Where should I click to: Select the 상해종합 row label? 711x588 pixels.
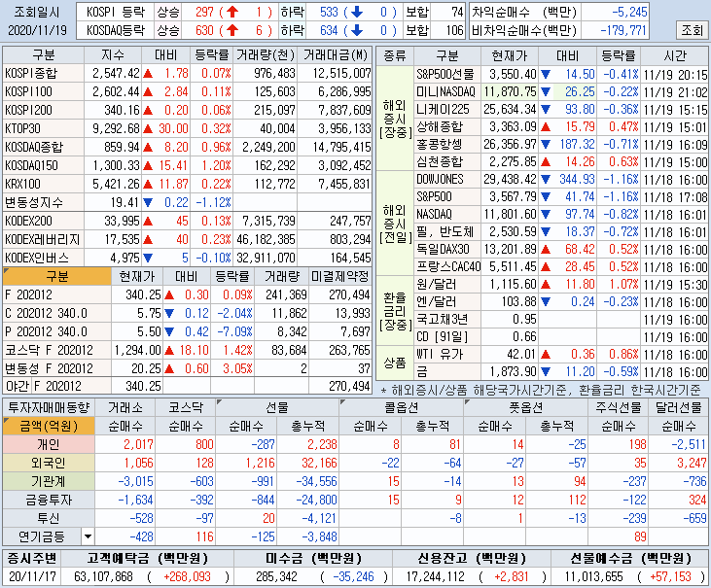tap(447, 127)
